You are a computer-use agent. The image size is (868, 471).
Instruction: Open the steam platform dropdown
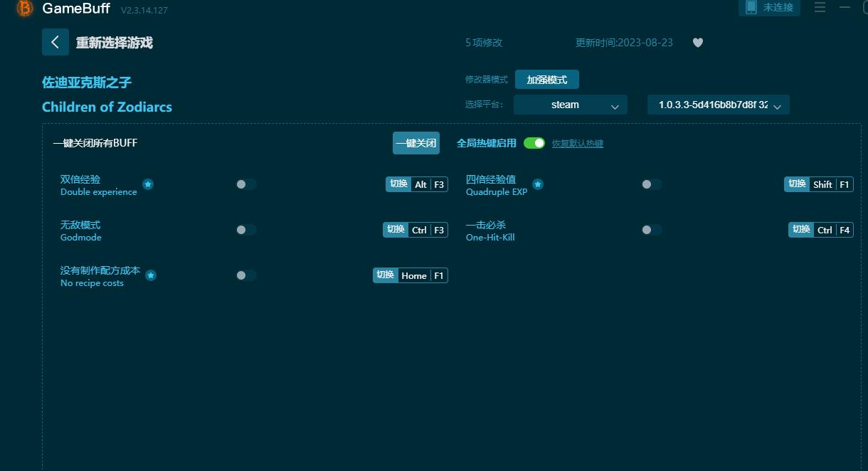pos(571,105)
